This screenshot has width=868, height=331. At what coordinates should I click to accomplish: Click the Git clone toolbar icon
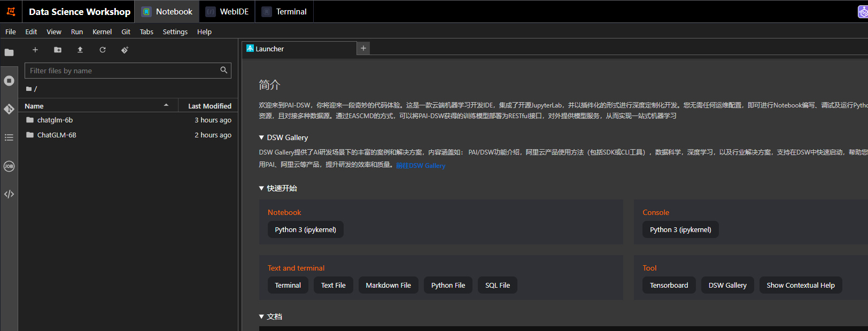(x=125, y=50)
